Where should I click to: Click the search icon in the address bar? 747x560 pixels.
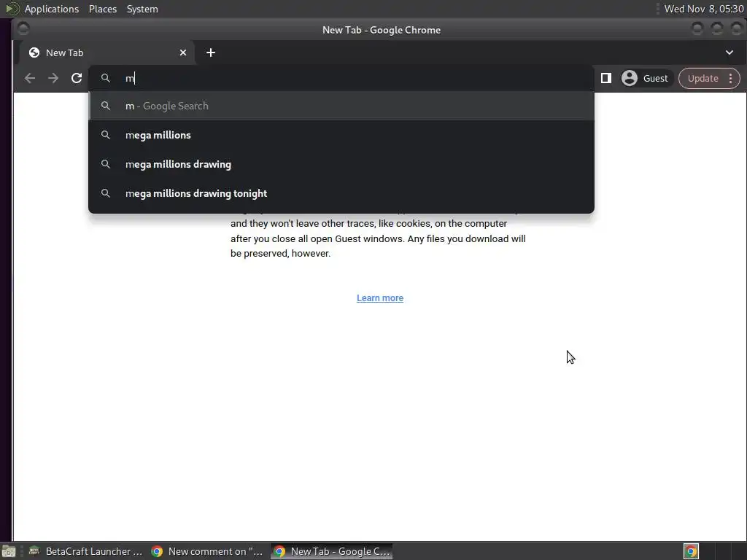point(106,78)
